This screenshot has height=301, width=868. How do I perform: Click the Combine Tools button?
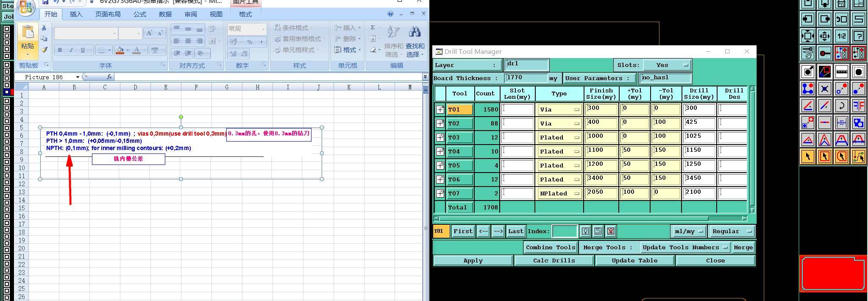(x=551, y=247)
